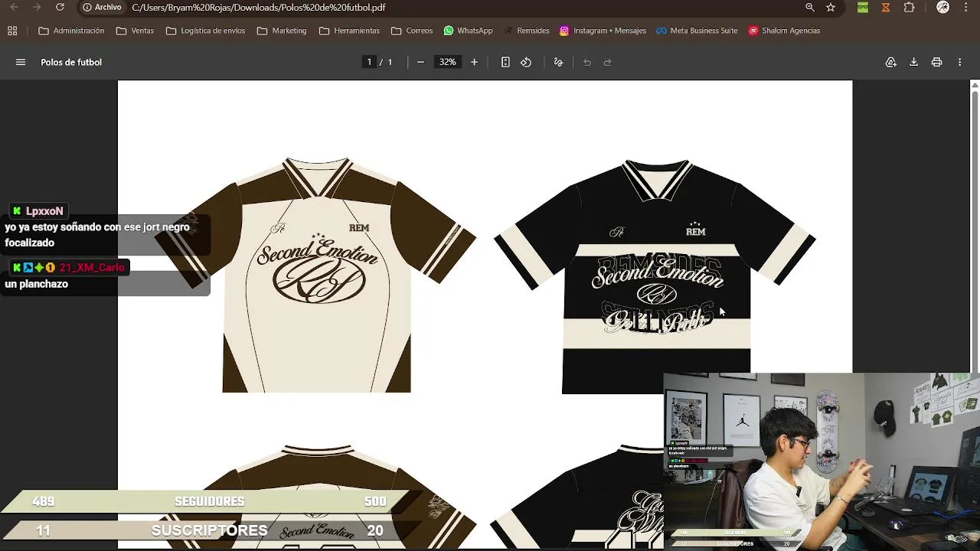Click 21_XM_Carlo chat username

tap(91, 268)
